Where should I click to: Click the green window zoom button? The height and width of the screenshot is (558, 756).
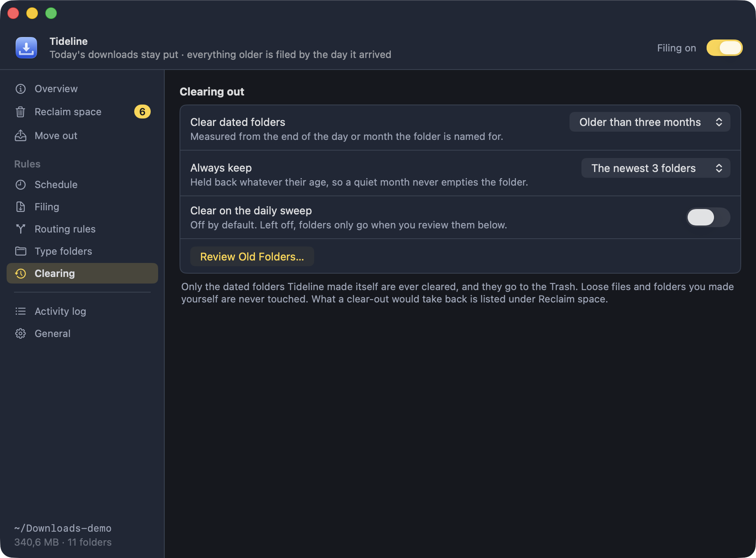tap(51, 13)
